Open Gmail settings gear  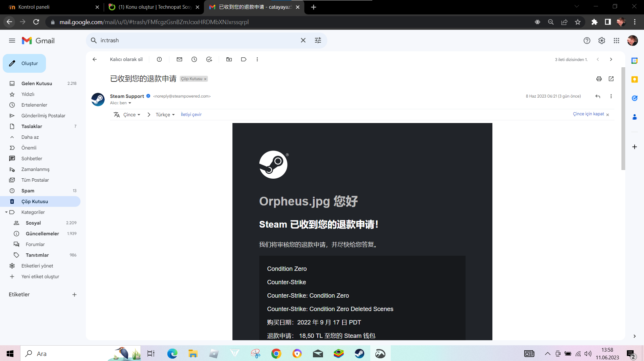coord(602,41)
